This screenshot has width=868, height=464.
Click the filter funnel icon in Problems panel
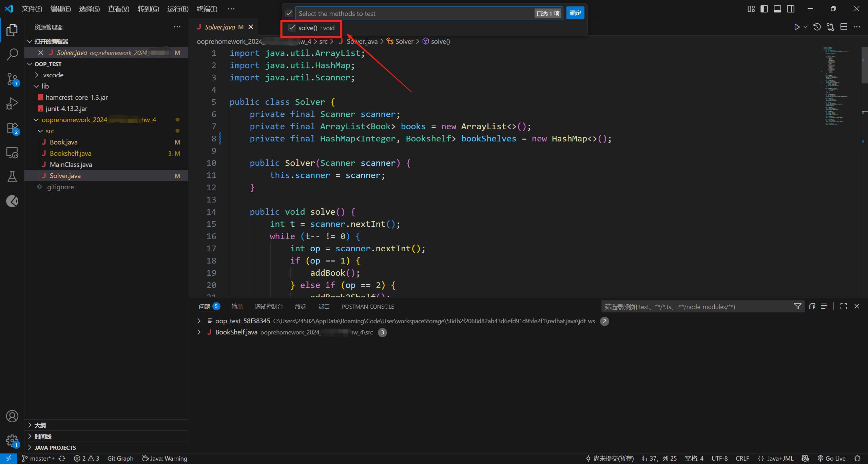point(798,307)
